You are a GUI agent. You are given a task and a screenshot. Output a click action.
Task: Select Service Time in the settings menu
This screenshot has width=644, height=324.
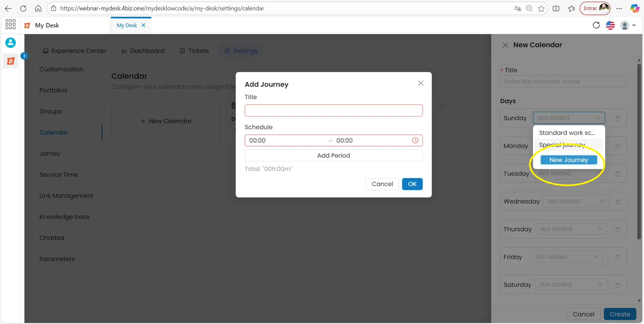point(59,175)
